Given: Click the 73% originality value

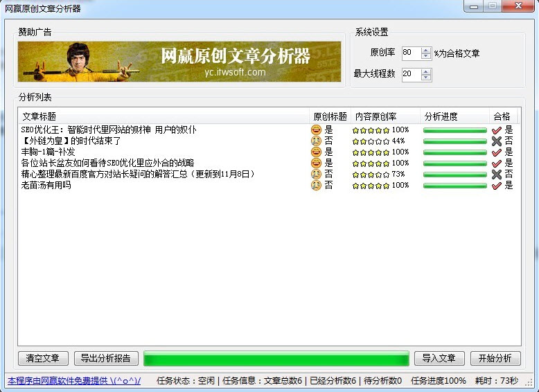Looking at the screenshot, I should [398, 175].
